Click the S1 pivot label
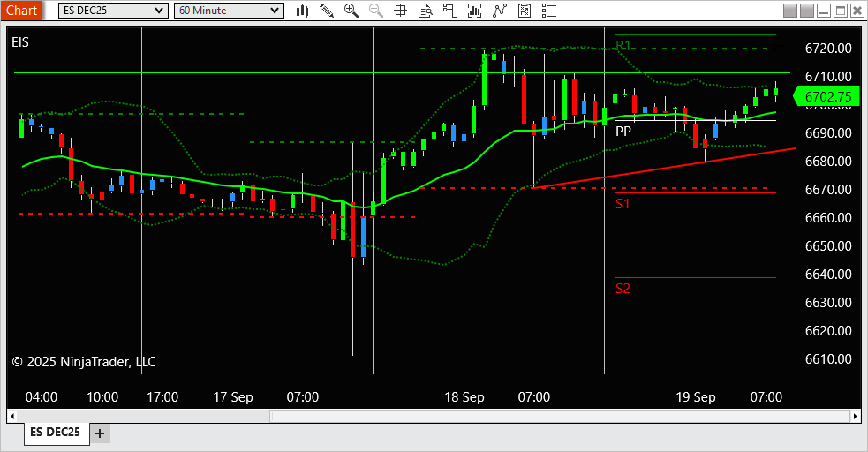868x452 pixels. click(623, 204)
